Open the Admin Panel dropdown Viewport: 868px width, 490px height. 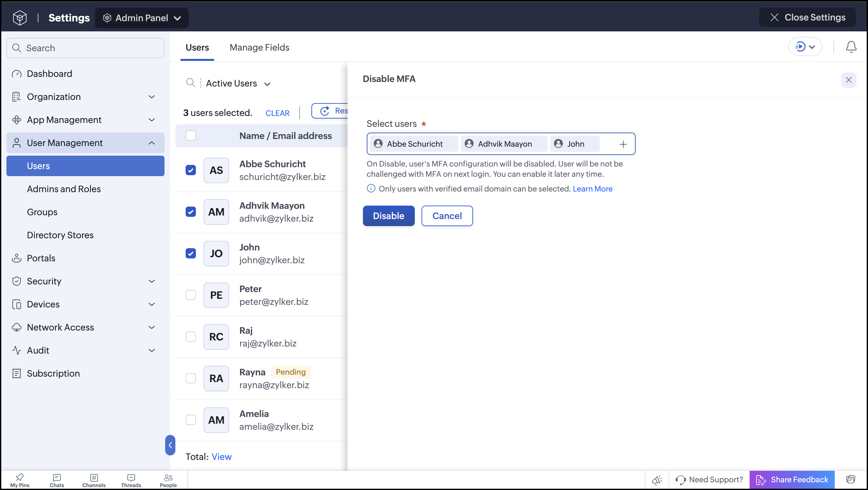pyautogui.click(x=142, y=18)
